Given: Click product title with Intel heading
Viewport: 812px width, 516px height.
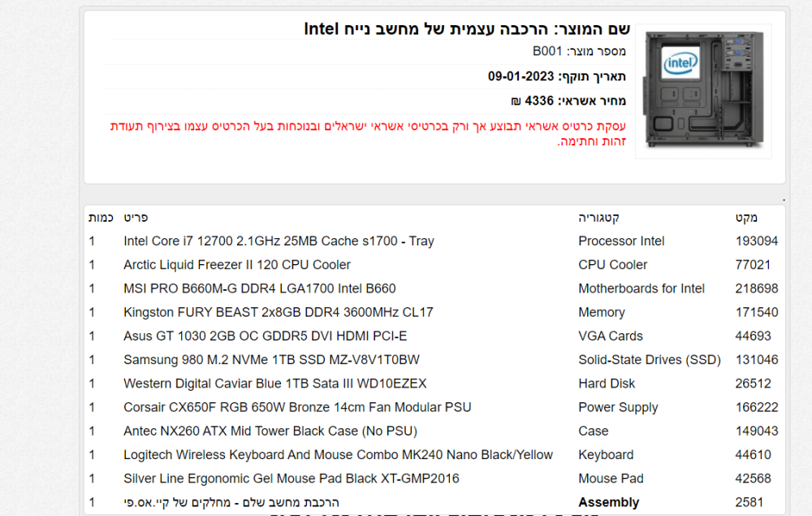Looking at the screenshot, I should [x=467, y=29].
